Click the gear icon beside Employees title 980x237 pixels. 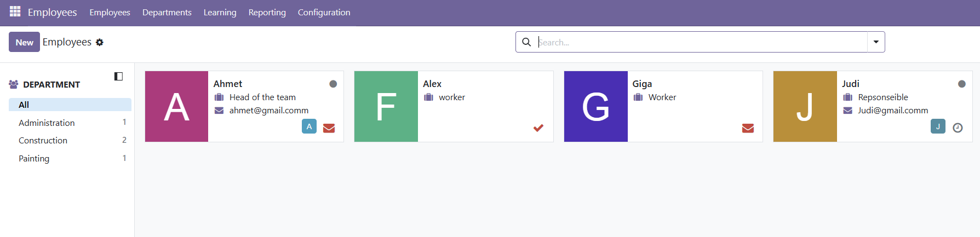pos(100,42)
